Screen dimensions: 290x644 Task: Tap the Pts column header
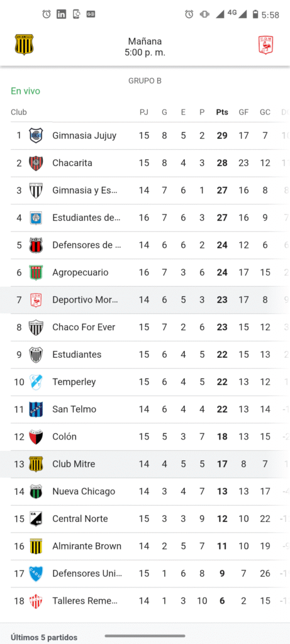pyautogui.click(x=222, y=112)
